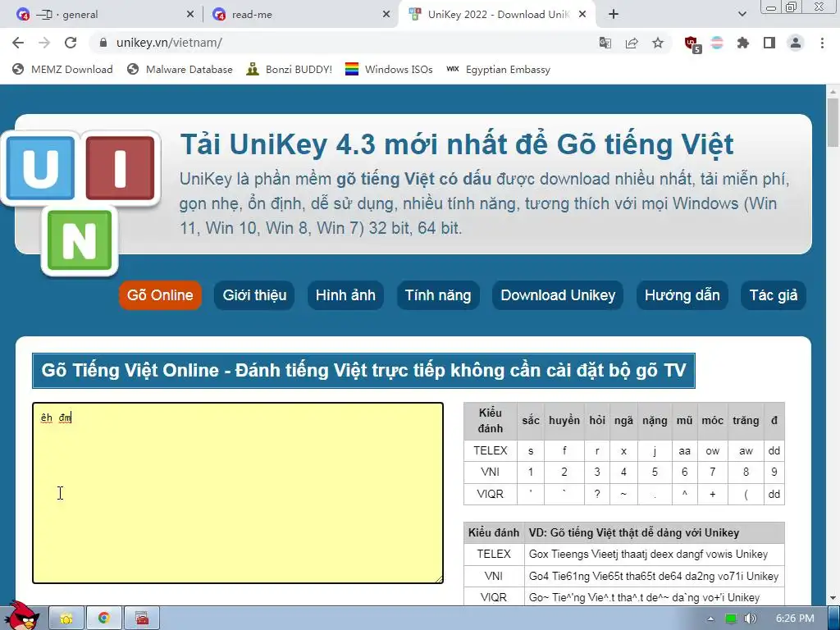Screen dimensions: 840x630
Task: Open the Hướng dẫn page
Action: [x=682, y=295]
